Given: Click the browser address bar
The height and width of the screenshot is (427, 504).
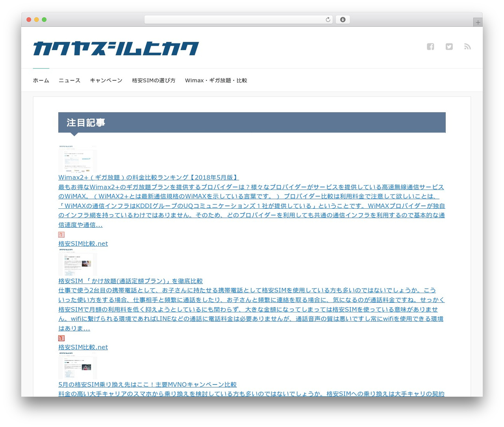Looking at the screenshot, I should 239,20.
